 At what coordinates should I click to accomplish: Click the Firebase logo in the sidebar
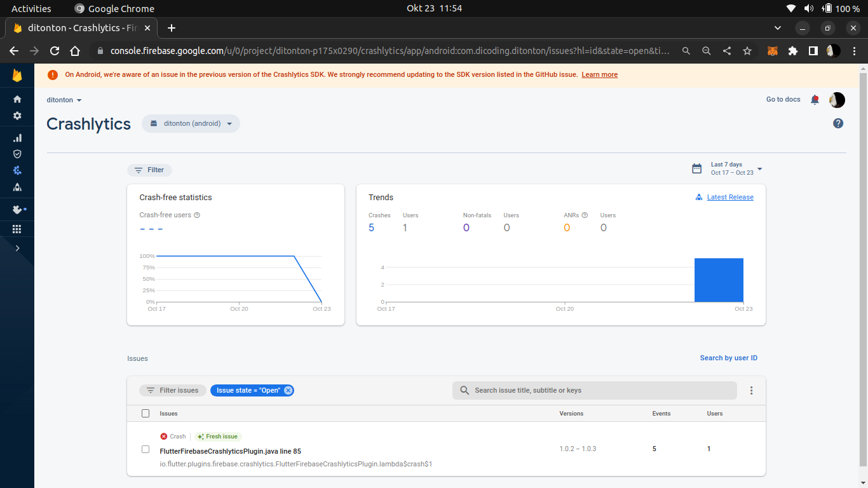click(17, 75)
